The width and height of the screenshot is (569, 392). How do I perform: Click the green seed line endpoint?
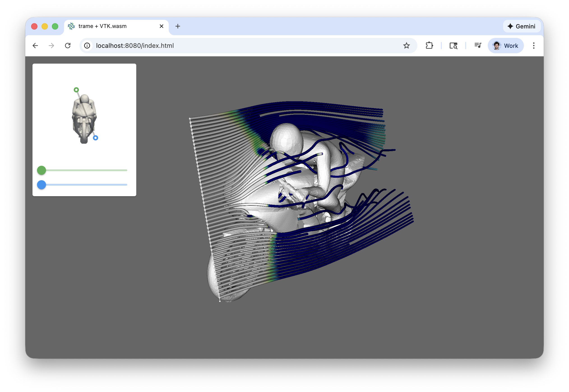coord(76,90)
